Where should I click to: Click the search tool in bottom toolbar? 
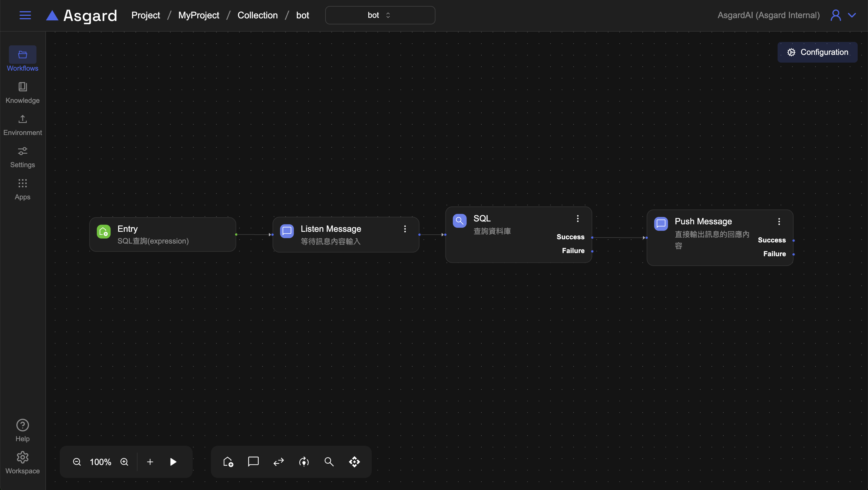(x=329, y=462)
